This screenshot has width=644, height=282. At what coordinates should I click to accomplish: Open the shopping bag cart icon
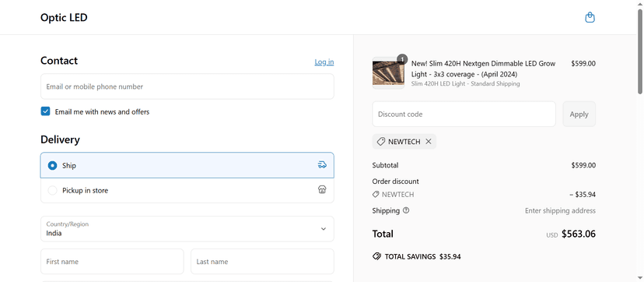click(590, 18)
